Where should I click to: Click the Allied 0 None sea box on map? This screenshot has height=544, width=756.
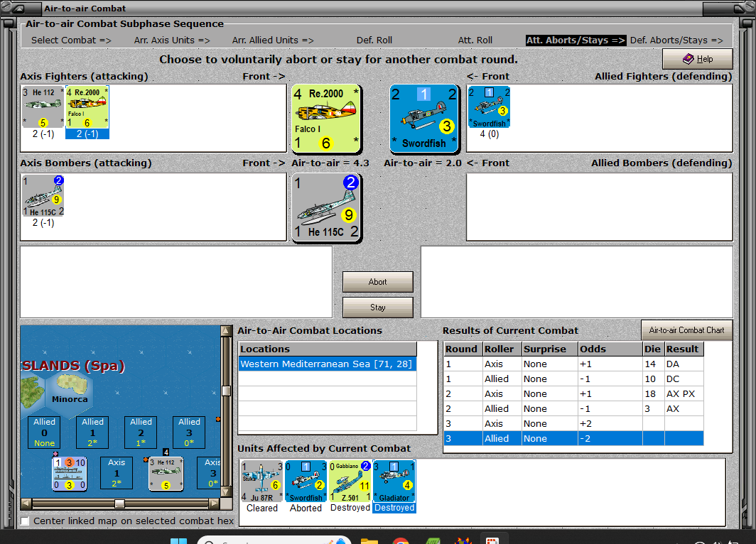pyautogui.click(x=44, y=433)
